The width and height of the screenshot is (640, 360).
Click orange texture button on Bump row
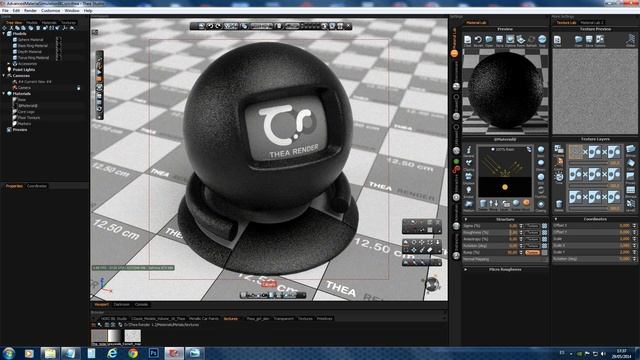coord(532,253)
